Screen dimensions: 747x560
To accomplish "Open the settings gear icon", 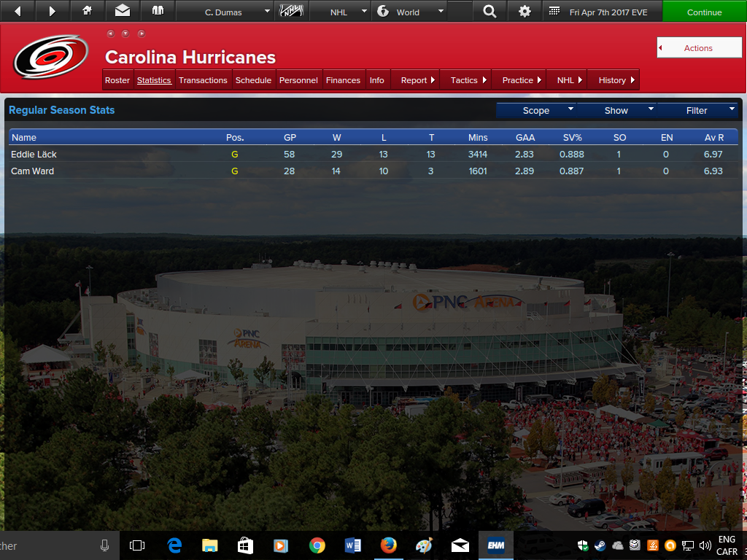I will 525,11.
